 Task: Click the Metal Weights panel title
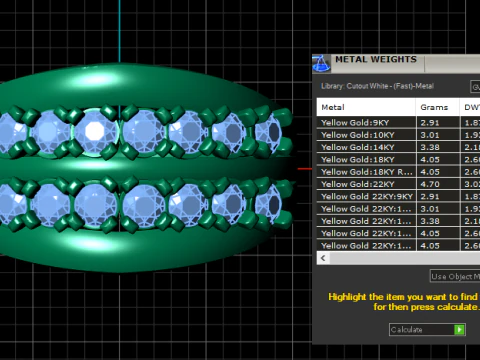[x=376, y=59]
